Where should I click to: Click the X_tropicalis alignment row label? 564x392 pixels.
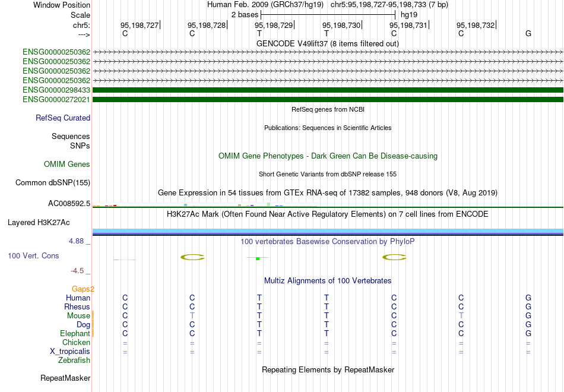click(x=70, y=352)
